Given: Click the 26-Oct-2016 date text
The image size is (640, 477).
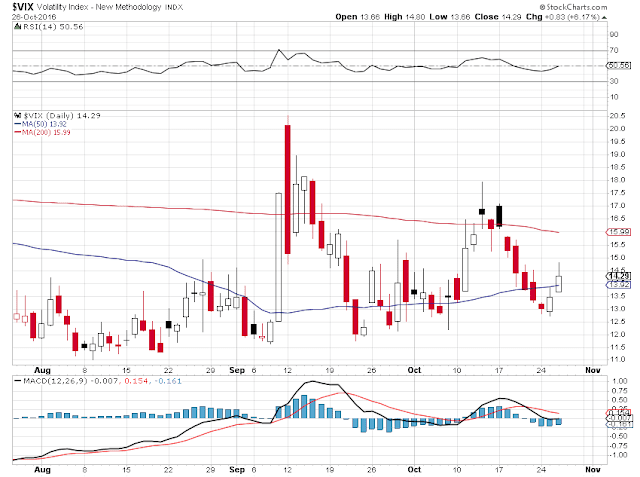Looking at the screenshot, I should pyautogui.click(x=34, y=17).
